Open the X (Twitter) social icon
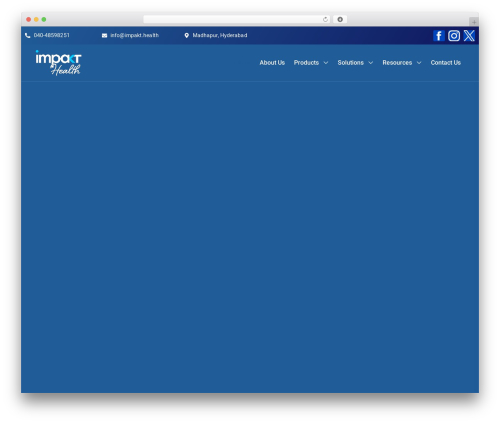 click(x=469, y=36)
